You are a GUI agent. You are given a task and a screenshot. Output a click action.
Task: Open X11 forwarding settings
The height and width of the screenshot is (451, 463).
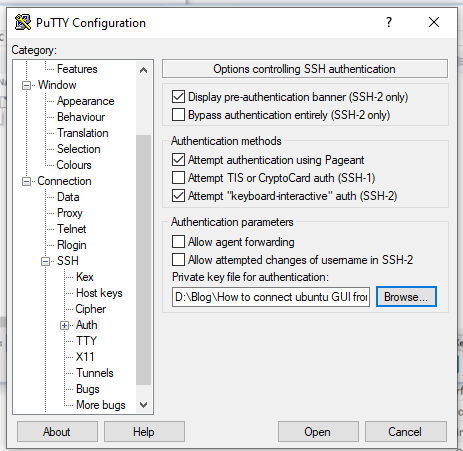85,357
